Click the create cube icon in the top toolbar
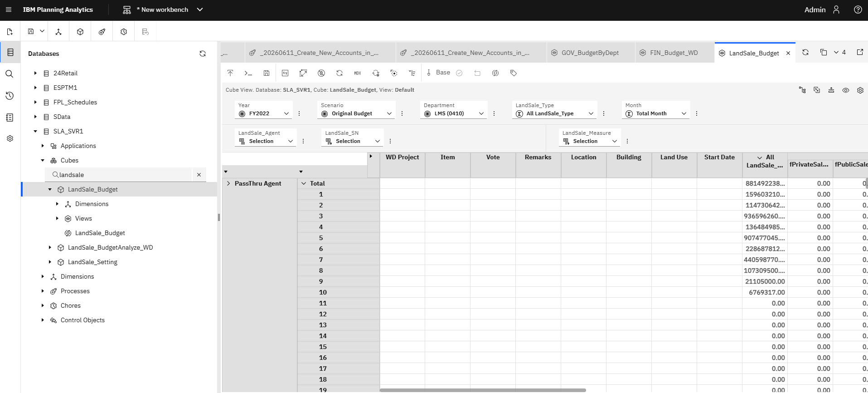The width and height of the screenshot is (868, 393). pyautogui.click(x=80, y=32)
